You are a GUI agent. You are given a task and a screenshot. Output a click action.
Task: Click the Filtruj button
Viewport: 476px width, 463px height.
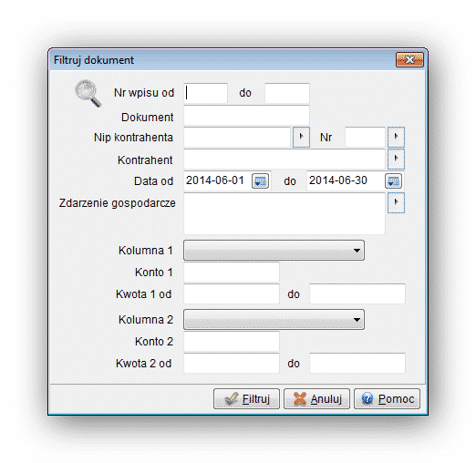(x=246, y=398)
